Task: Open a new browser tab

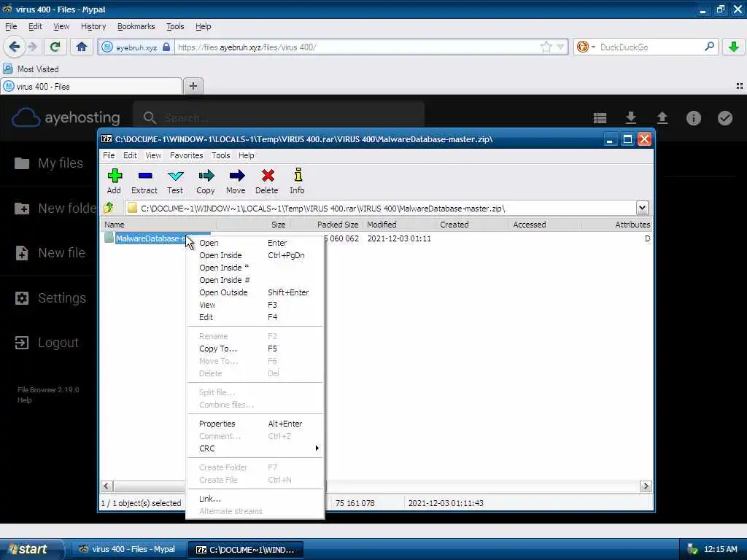Action: [x=193, y=86]
